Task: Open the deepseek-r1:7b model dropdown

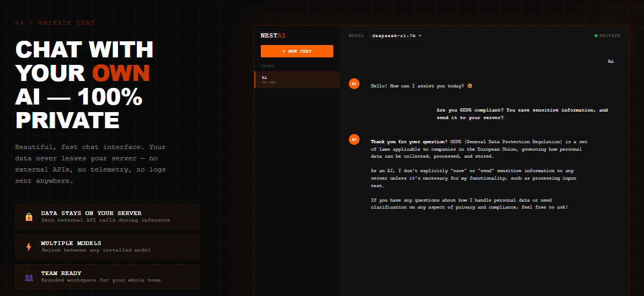Action: pyautogui.click(x=397, y=36)
